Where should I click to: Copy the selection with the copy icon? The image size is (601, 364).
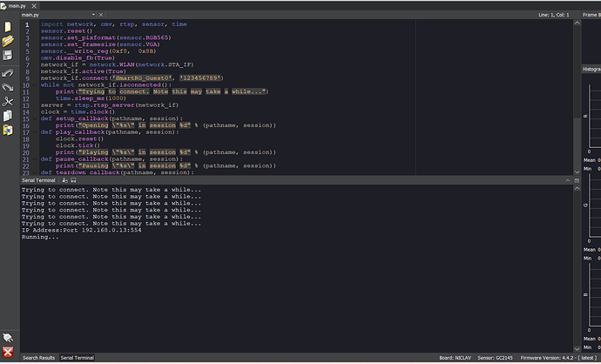[8, 116]
